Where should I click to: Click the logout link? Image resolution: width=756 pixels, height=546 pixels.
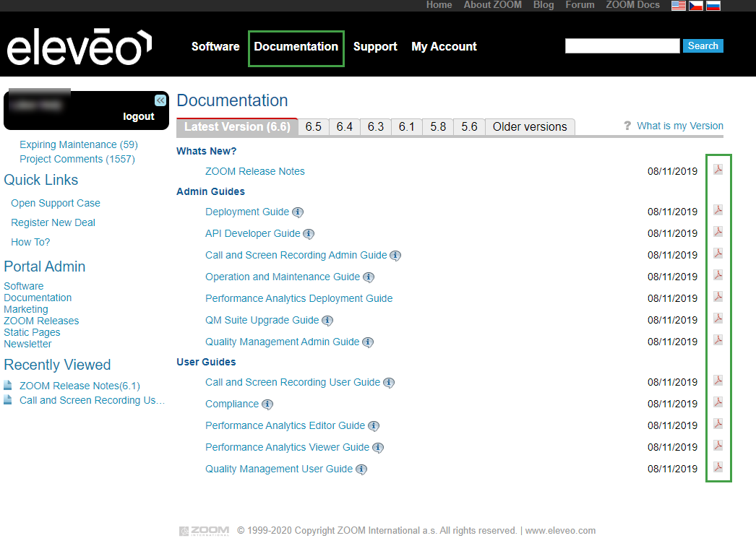tap(139, 117)
